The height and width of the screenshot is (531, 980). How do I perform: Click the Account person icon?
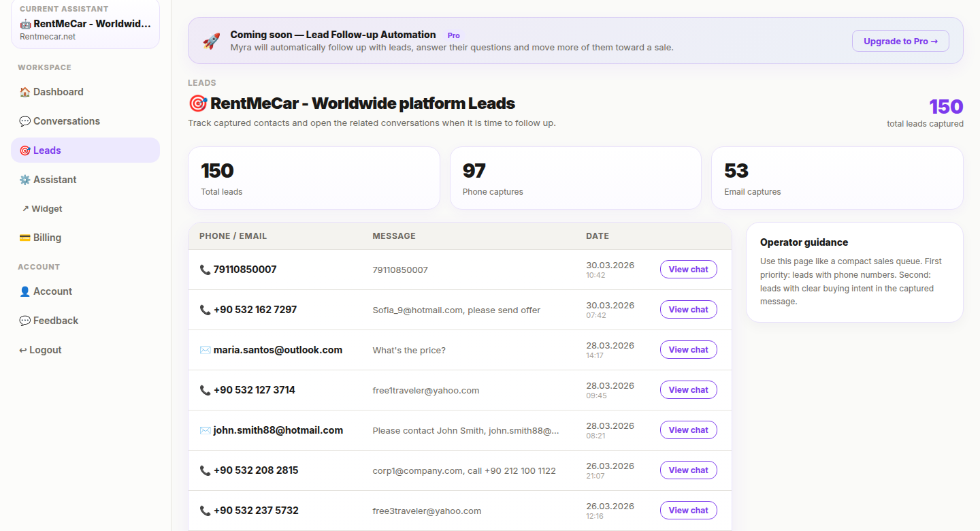(24, 291)
